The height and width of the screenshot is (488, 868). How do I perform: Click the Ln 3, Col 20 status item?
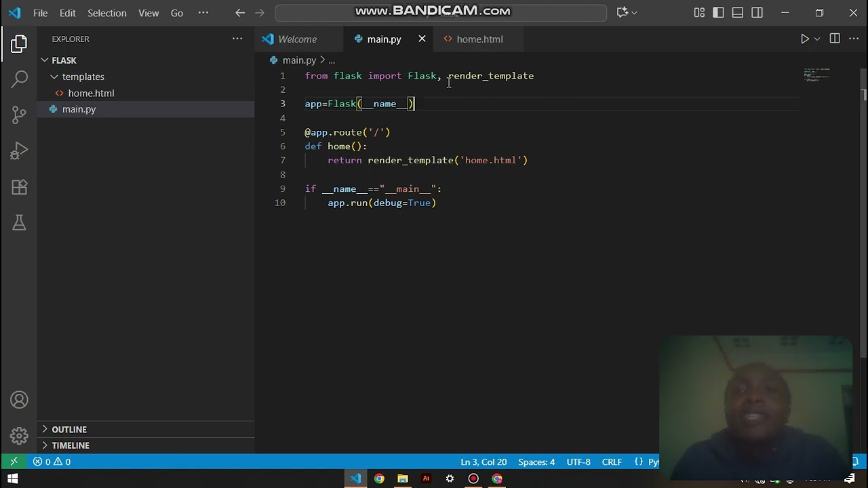(484, 462)
